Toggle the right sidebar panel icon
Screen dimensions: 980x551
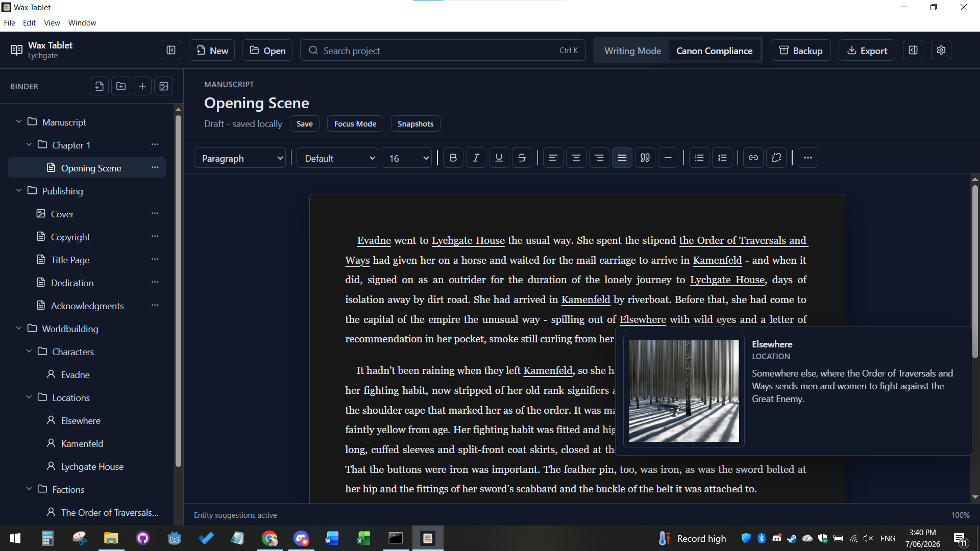point(913,50)
